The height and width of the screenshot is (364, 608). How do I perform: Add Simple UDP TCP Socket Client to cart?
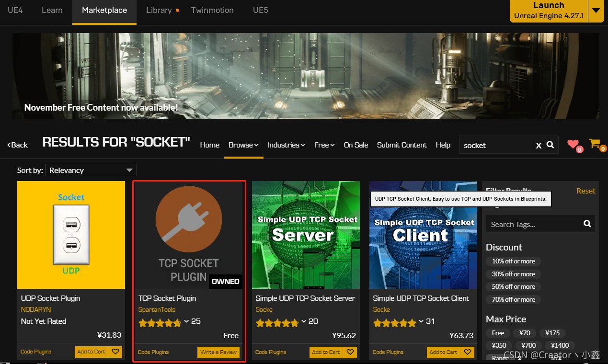coord(443,352)
